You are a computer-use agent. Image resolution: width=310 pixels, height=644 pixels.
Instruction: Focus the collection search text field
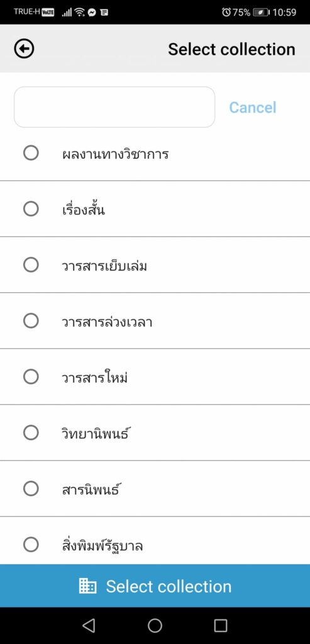point(114,107)
